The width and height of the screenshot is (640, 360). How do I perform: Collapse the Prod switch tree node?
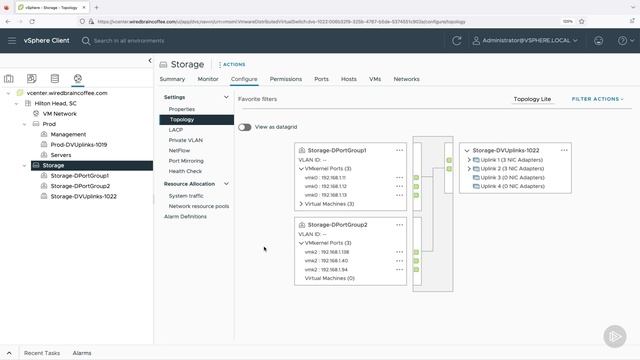[x=24, y=124]
